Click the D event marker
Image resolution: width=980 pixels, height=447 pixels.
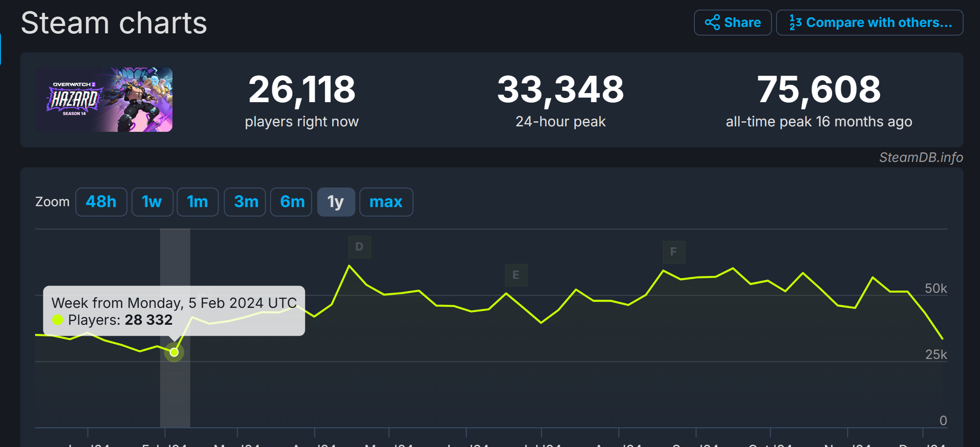click(x=360, y=247)
